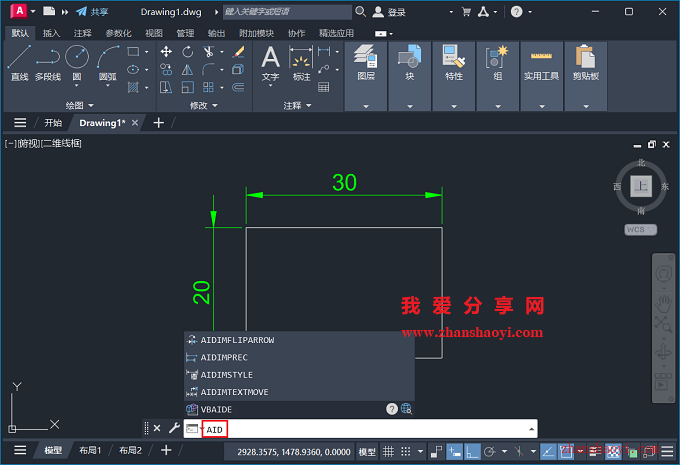Image resolution: width=680 pixels, height=465 pixels.
Task: Click the search magnifier icon
Action: (x=360, y=12)
